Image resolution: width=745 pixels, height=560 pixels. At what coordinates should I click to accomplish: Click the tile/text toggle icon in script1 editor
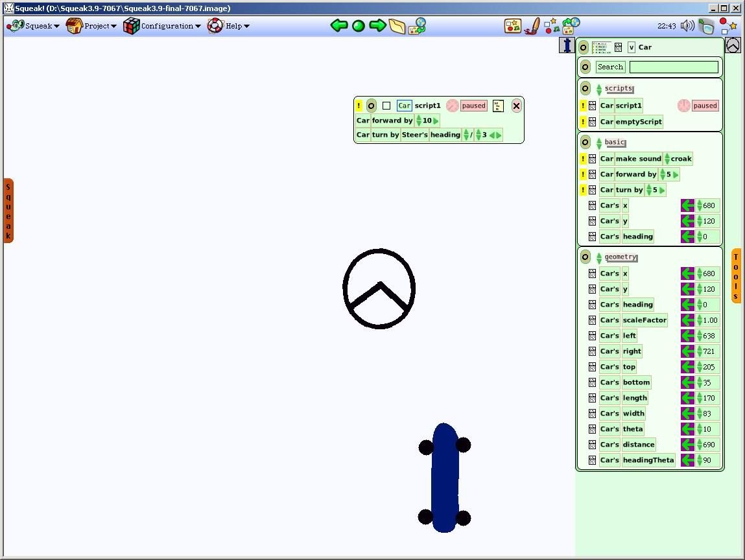498,106
